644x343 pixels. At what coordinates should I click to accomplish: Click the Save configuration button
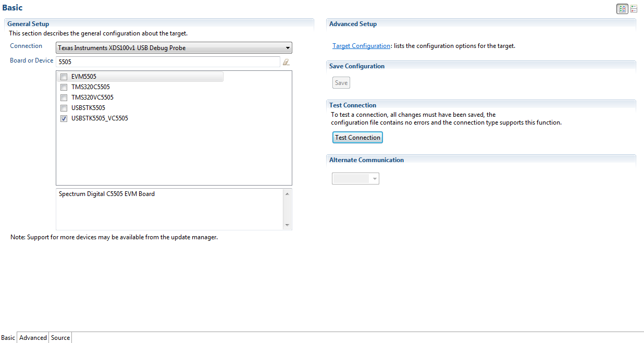click(341, 83)
